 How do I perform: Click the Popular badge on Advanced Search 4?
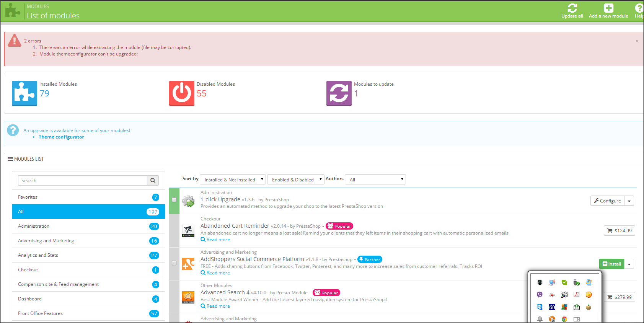(x=326, y=293)
